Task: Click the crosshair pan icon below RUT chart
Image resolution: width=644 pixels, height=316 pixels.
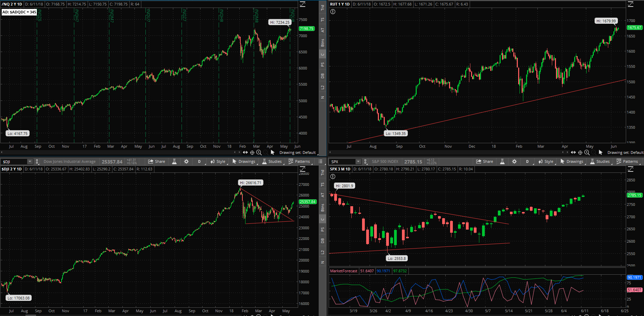Action: [580, 152]
